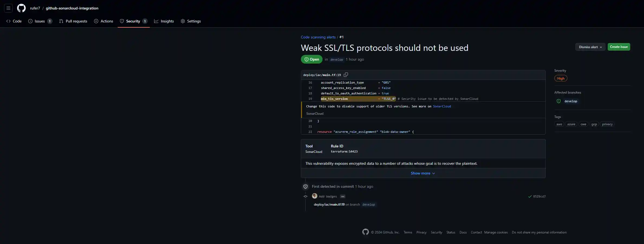Click the GitHub logo in footer
This screenshot has width=644, height=244.
pos(365,232)
